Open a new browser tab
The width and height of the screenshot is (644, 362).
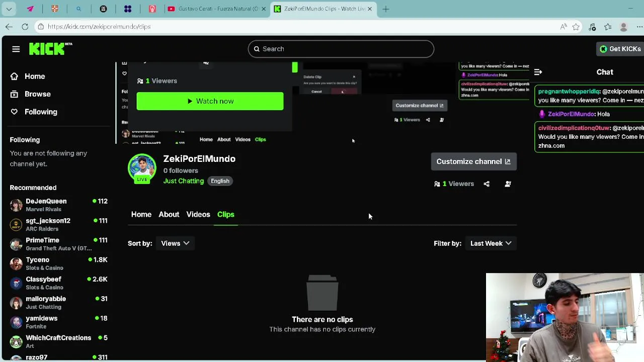click(386, 9)
